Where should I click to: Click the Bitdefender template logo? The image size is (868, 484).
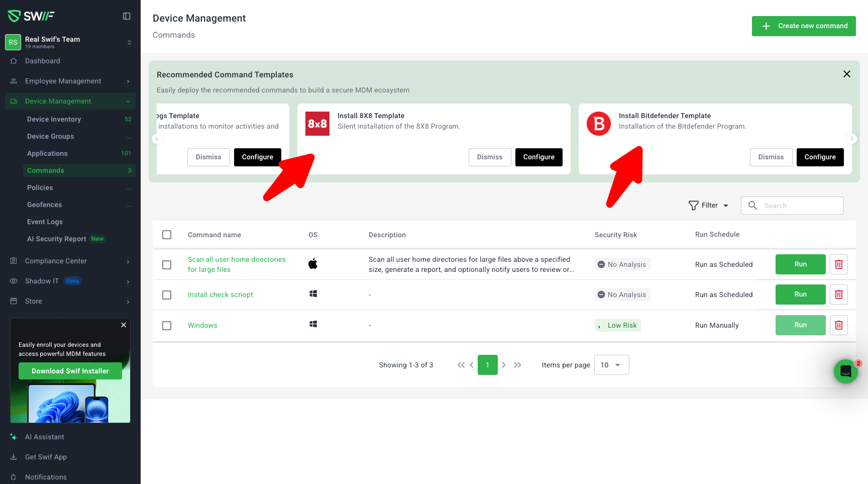pos(599,124)
